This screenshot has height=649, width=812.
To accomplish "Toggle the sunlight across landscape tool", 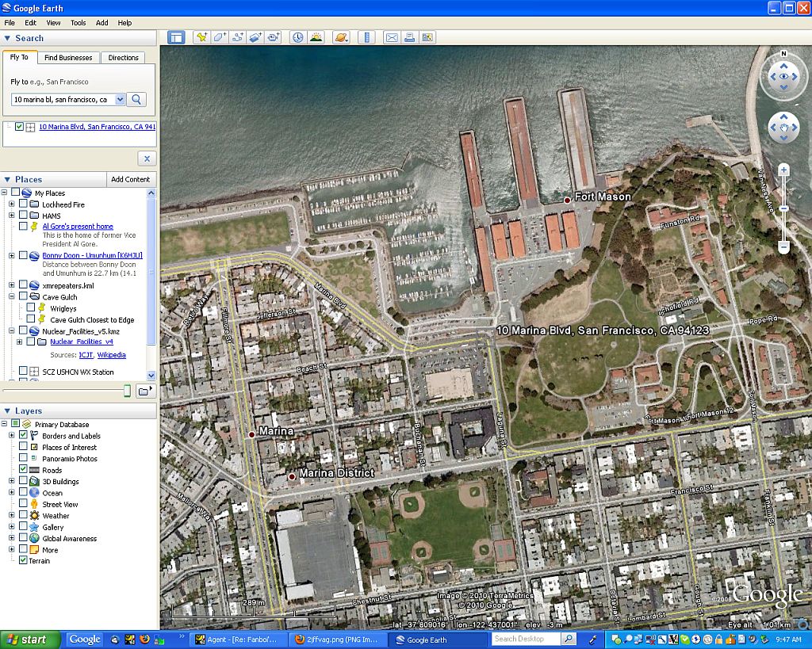I will point(316,37).
